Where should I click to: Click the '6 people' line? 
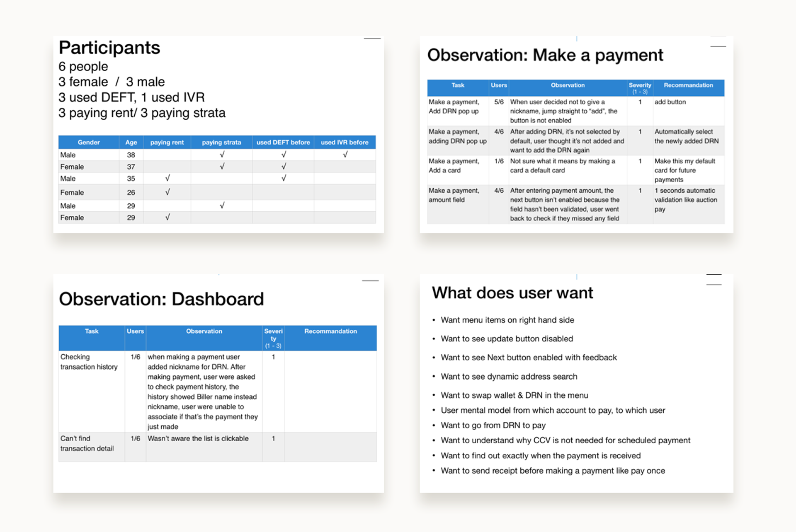(83, 66)
